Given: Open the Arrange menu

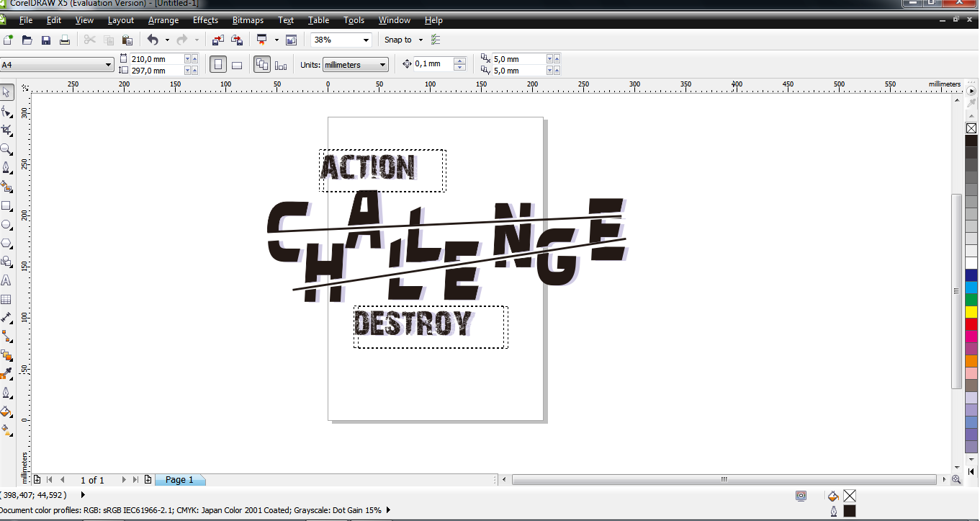Looking at the screenshot, I should [163, 20].
